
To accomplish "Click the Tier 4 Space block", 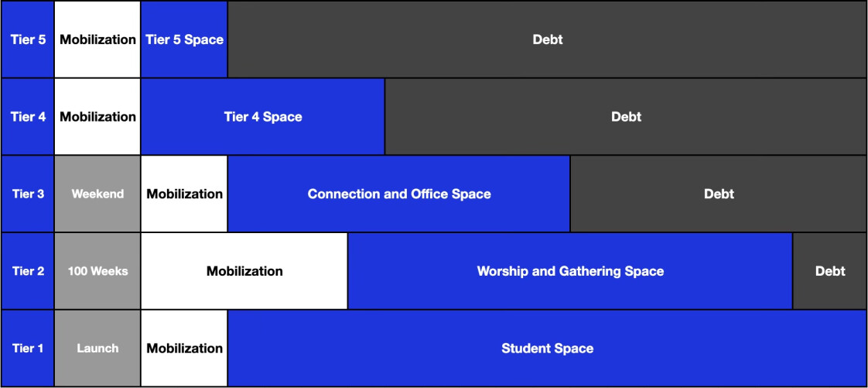I will (263, 116).
